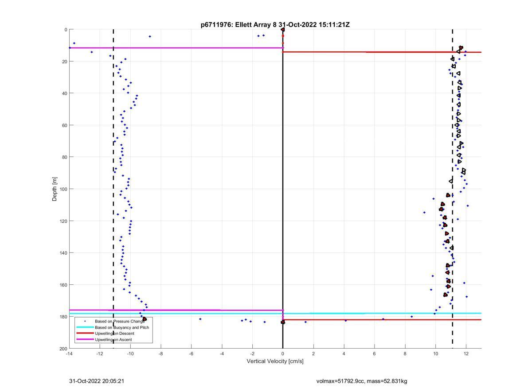This screenshot has width=532, height=392.
Task: Select legend entry "Upwelling on Ascent"
Action: (x=113, y=339)
